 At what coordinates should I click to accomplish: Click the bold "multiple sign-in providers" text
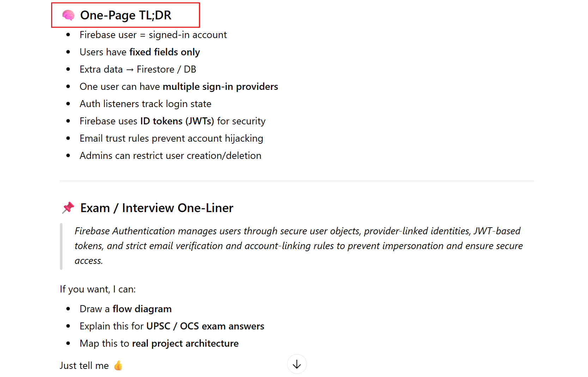(220, 87)
